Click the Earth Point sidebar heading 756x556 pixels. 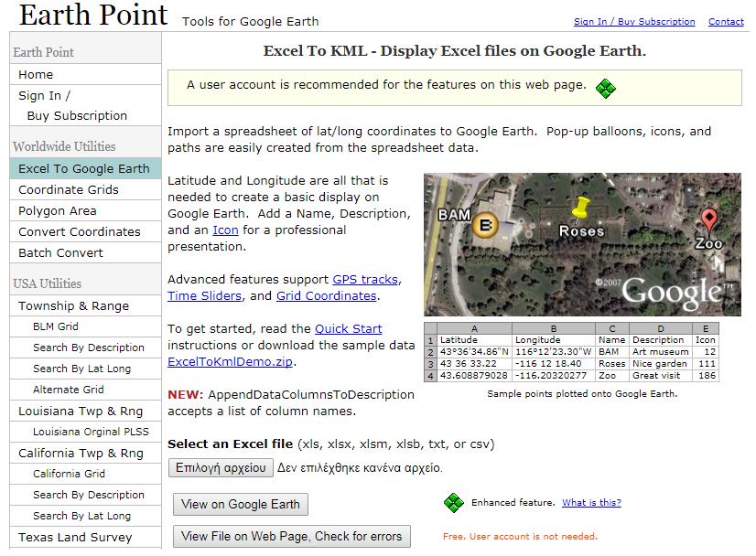[43, 52]
